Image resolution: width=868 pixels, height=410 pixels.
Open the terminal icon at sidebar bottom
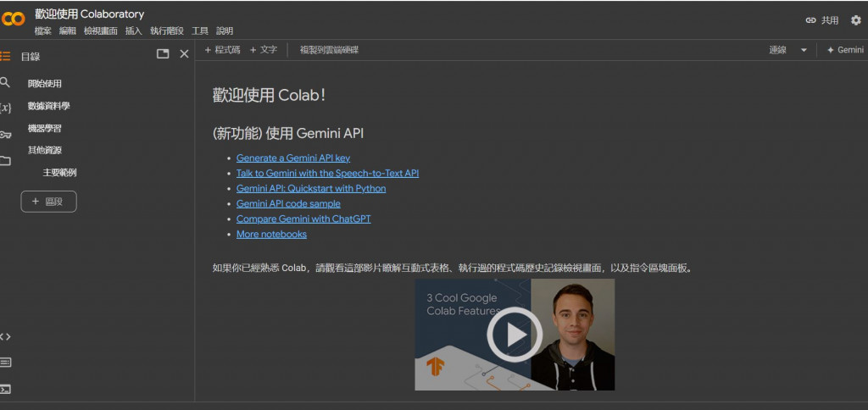(x=5, y=389)
